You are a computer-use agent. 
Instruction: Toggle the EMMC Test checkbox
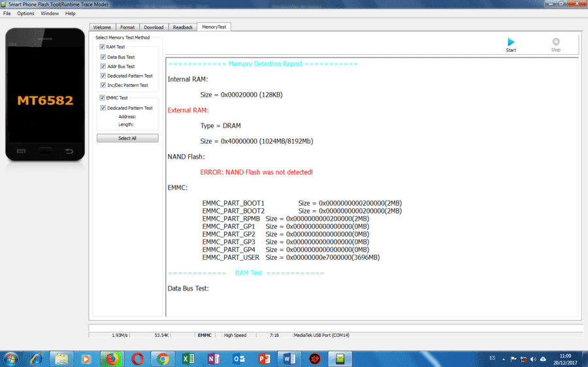(102, 98)
